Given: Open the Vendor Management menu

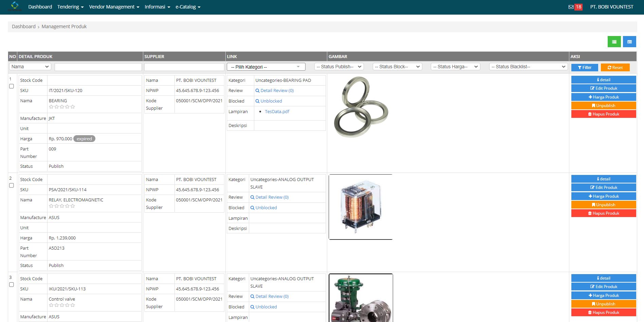Looking at the screenshot, I should coord(114,7).
